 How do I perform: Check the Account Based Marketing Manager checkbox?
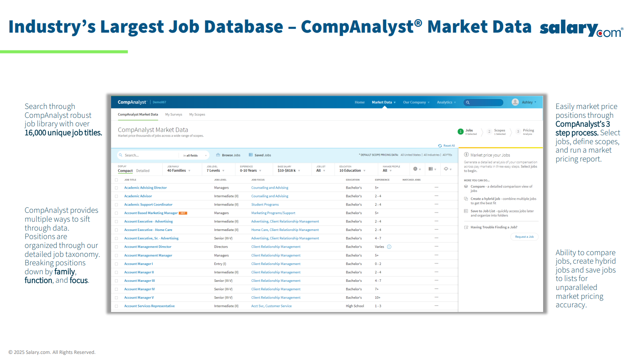[x=117, y=213]
